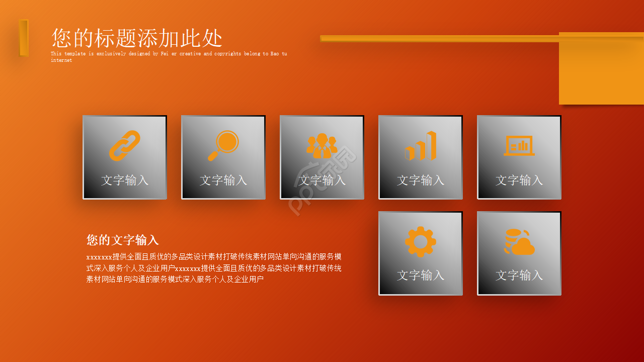Click the 文字输入 label under the cloud icon
The height and width of the screenshot is (362, 644).
coord(519,275)
